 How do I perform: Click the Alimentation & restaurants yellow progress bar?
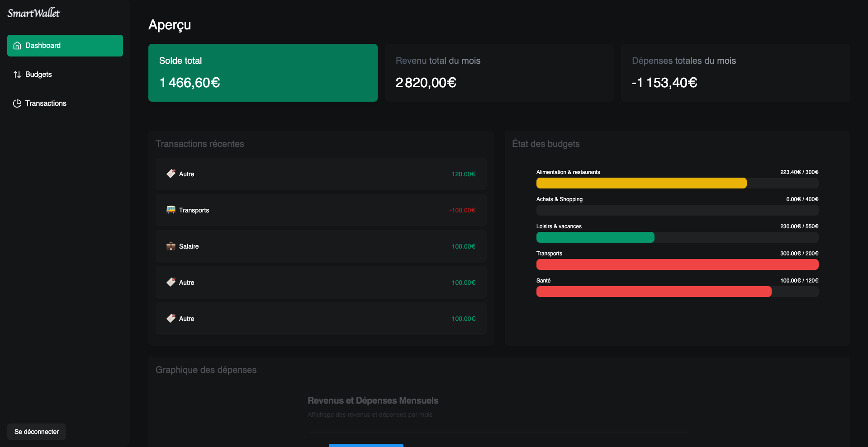point(641,183)
